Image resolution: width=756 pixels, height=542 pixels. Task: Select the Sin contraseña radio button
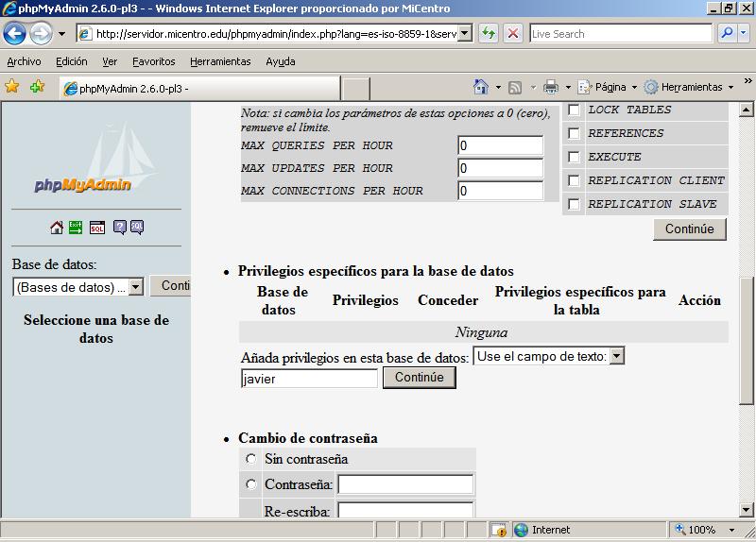click(x=250, y=459)
